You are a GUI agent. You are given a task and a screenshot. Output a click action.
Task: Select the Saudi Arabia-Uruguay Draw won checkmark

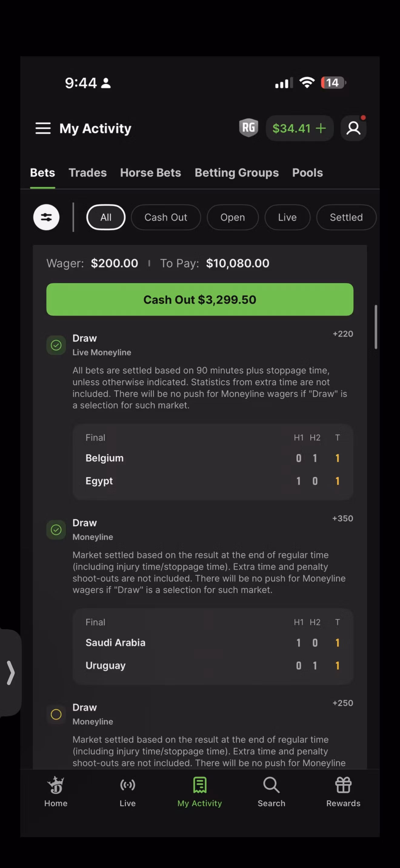(x=56, y=530)
